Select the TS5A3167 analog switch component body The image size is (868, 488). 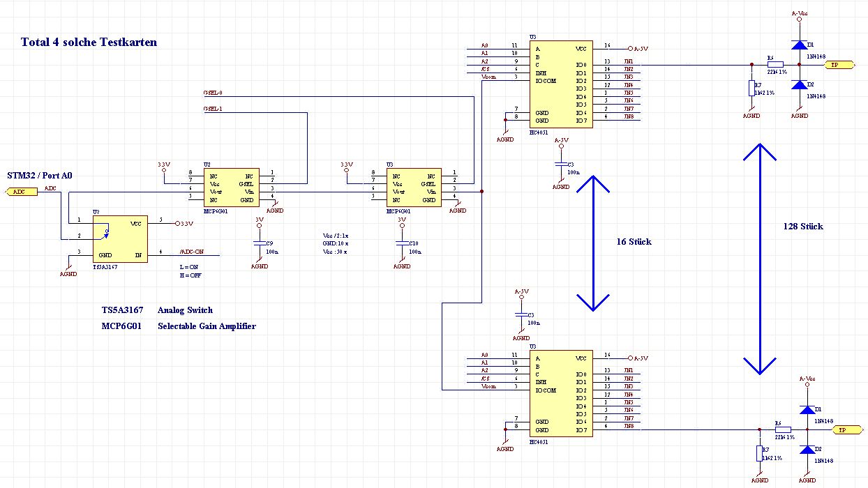(120, 239)
